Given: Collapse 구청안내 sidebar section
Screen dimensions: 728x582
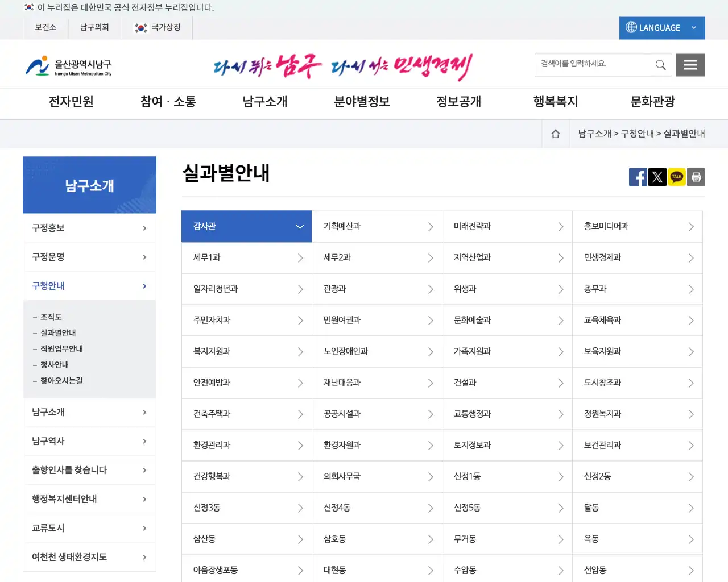Looking at the screenshot, I should [x=89, y=286].
